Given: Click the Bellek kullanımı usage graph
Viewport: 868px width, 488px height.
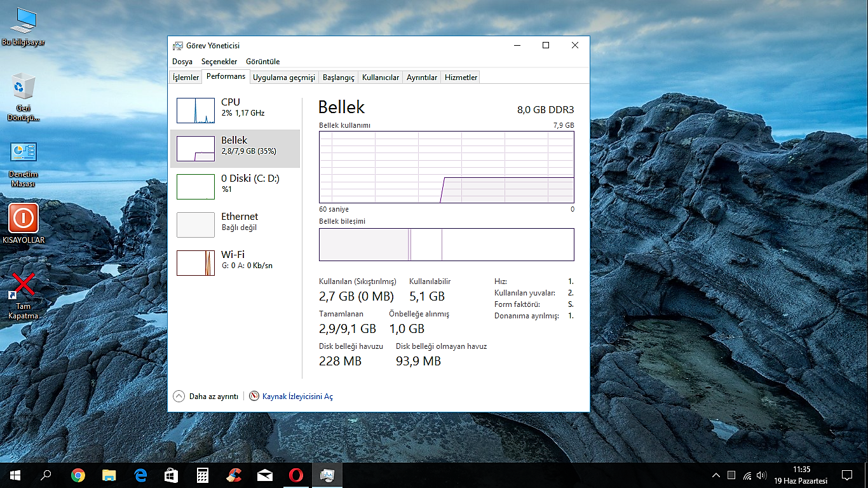Looking at the screenshot, I should [x=446, y=167].
